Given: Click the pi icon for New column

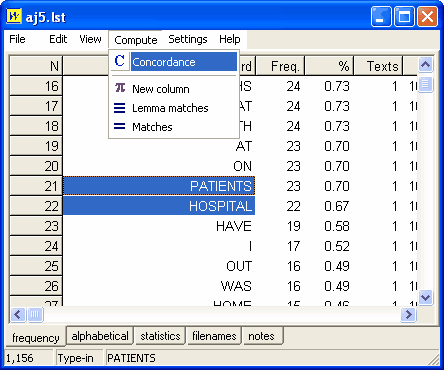Looking at the screenshot, I should [x=120, y=88].
